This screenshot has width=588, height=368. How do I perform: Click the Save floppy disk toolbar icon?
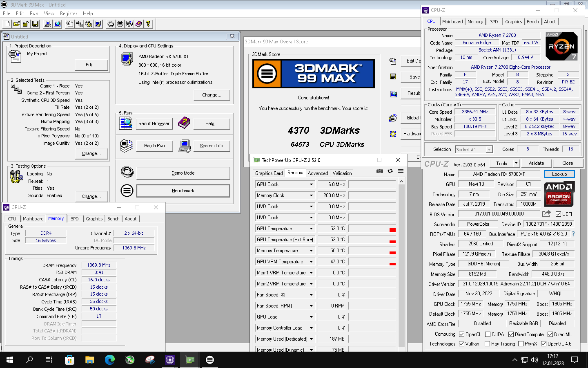pos(35,24)
